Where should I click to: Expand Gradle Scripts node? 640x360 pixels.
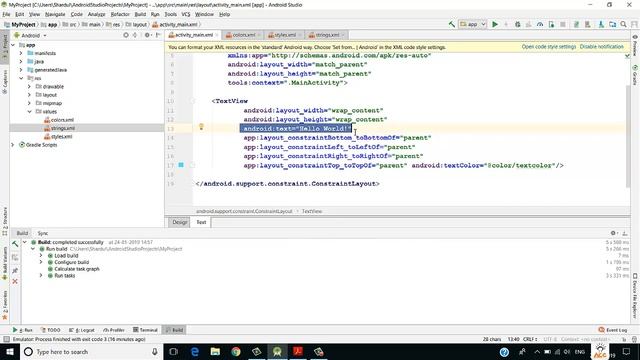[13, 145]
